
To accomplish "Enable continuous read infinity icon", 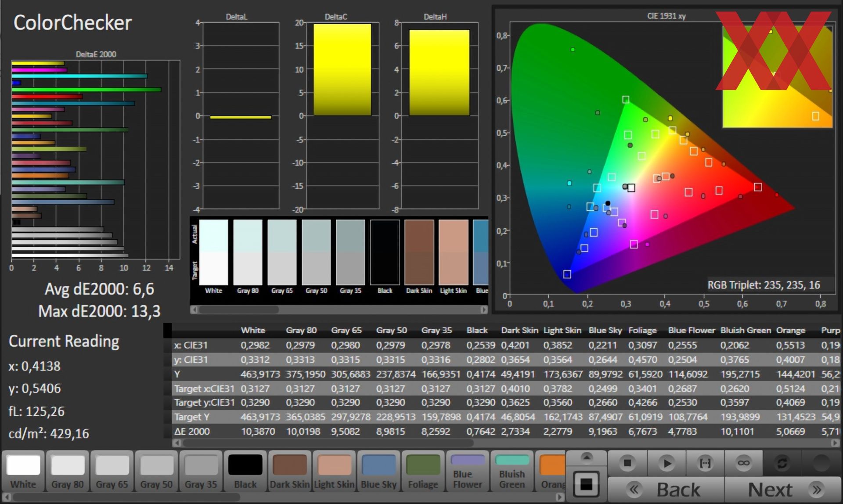I will tap(743, 463).
